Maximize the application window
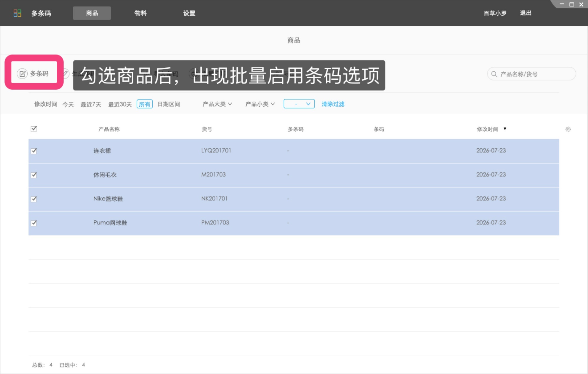Image resolution: width=588 pixels, height=374 pixels. click(x=572, y=4)
